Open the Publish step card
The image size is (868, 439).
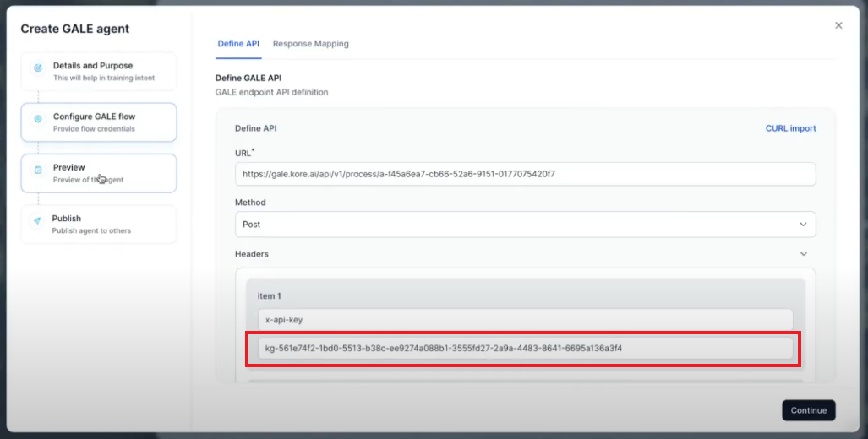(x=99, y=224)
